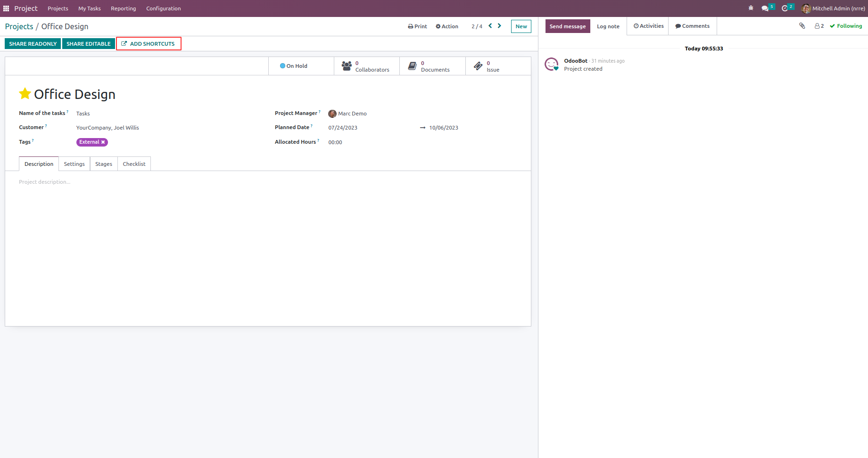The height and width of the screenshot is (458, 868).
Task: Open the Documents stat button
Action: (432, 66)
